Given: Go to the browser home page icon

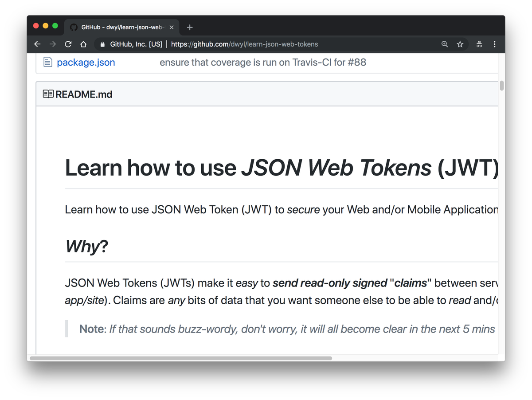Looking at the screenshot, I should [83, 44].
